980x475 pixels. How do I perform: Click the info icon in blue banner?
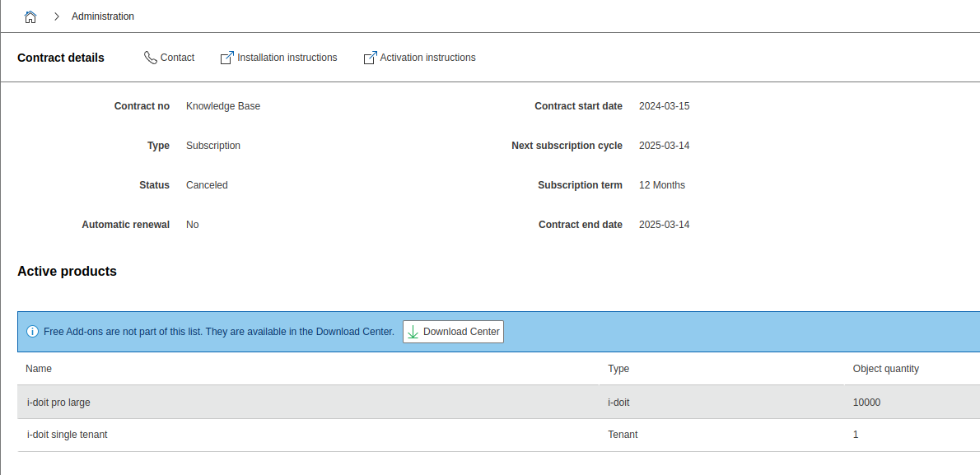(x=32, y=331)
